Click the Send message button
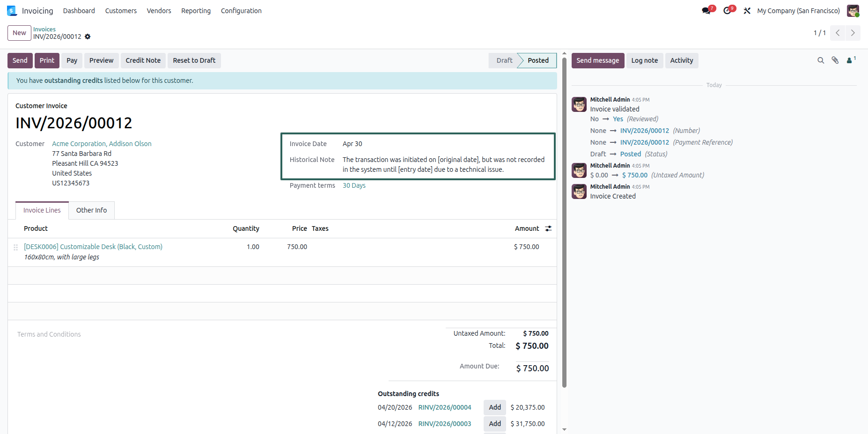Viewport: 868px width, 434px height. tap(598, 60)
